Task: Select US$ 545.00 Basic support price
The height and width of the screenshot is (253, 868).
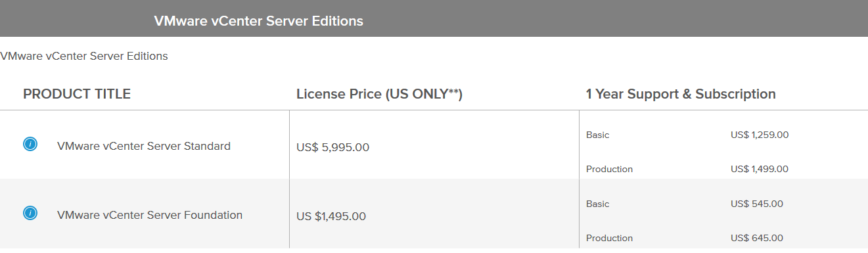Action: [757, 204]
